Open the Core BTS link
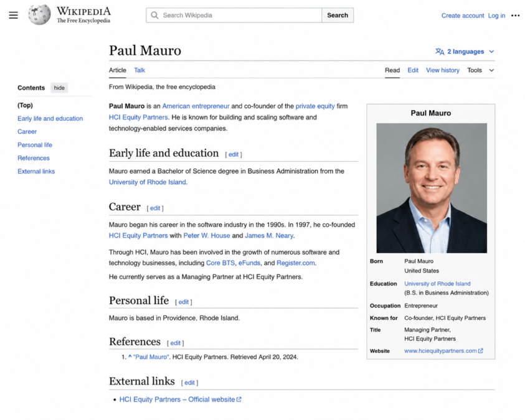This screenshot has width=525, height=420. pos(220,263)
